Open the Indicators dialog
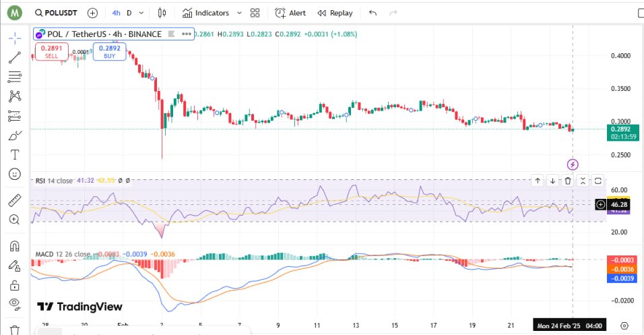 tap(205, 13)
